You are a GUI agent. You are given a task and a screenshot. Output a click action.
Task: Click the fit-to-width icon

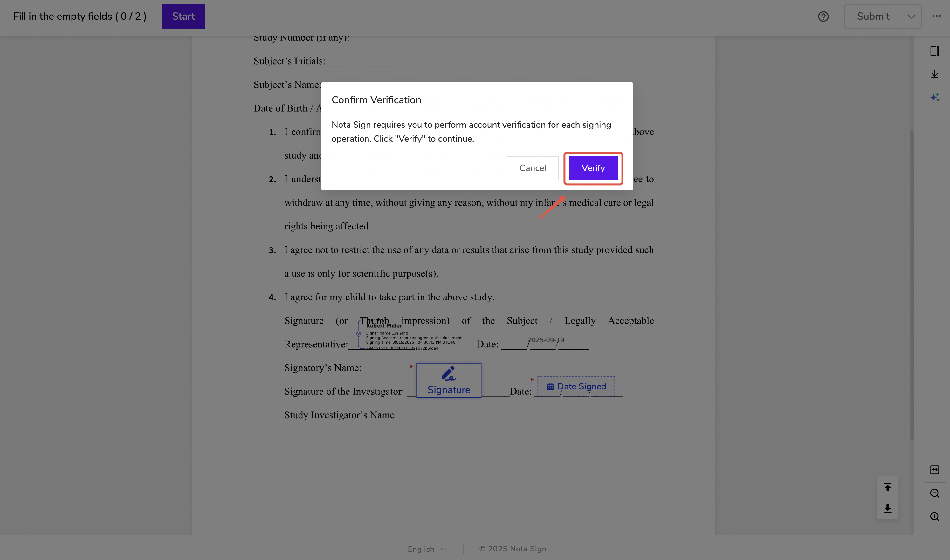click(934, 470)
